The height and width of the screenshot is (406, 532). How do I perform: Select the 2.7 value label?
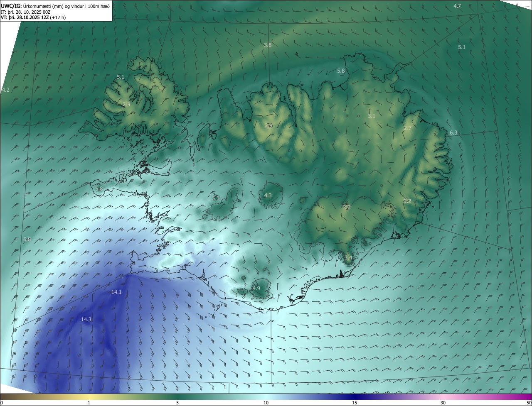[407, 128]
